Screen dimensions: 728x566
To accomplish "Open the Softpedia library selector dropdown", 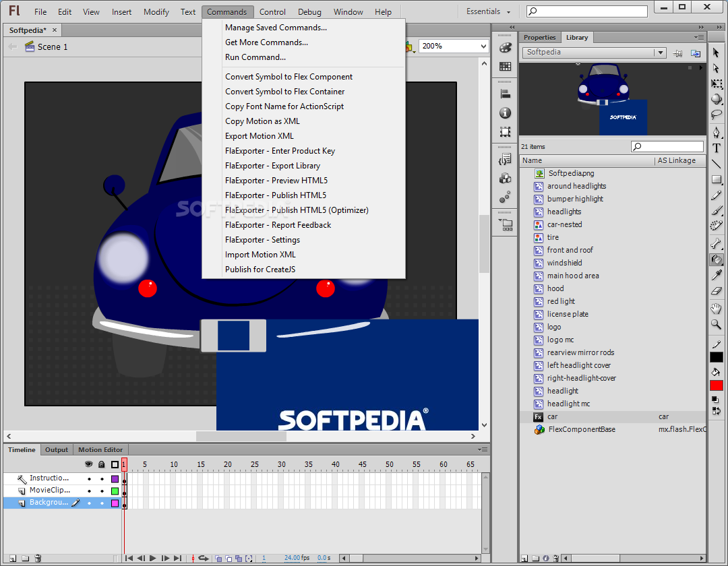I will point(660,53).
